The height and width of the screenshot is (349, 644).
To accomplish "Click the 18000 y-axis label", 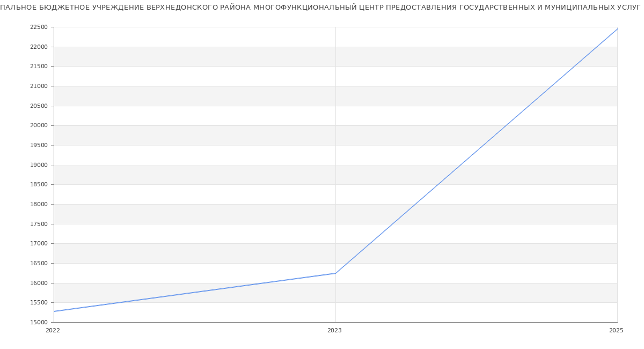I will click(x=39, y=205).
